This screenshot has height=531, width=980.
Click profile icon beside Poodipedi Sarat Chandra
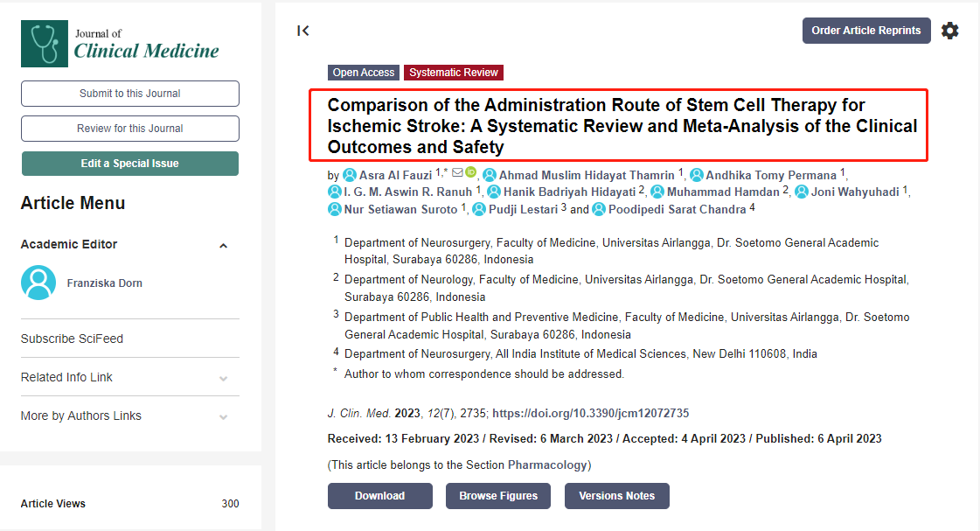pyautogui.click(x=599, y=210)
